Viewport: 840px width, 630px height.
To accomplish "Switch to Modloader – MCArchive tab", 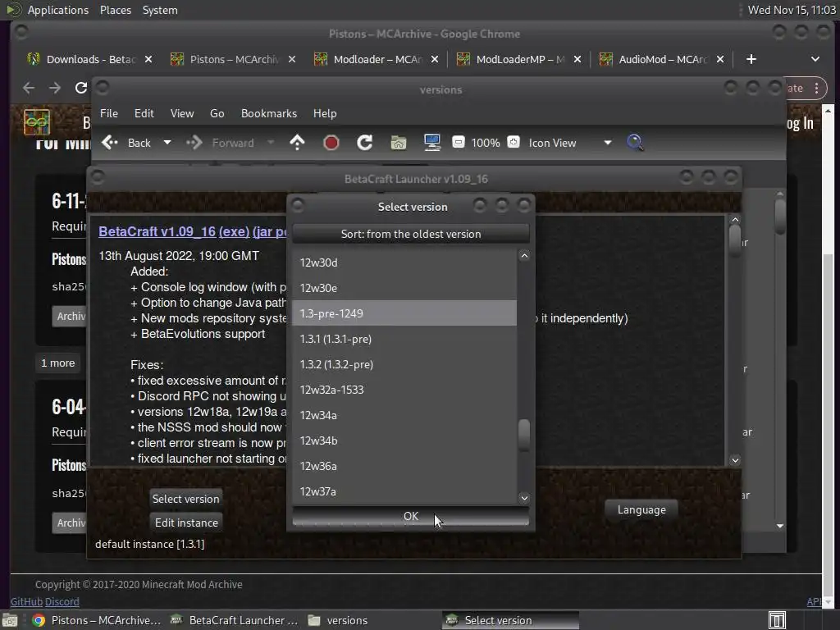I will tap(377, 59).
